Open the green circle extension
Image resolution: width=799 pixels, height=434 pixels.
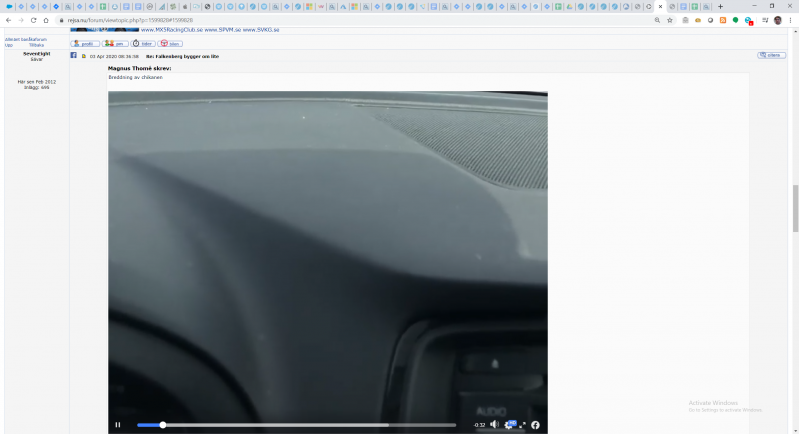(x=735, y=20)
